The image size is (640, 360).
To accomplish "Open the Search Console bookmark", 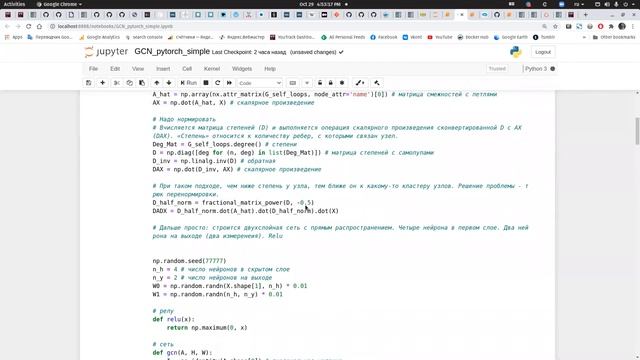I will (x=144, y=37).
